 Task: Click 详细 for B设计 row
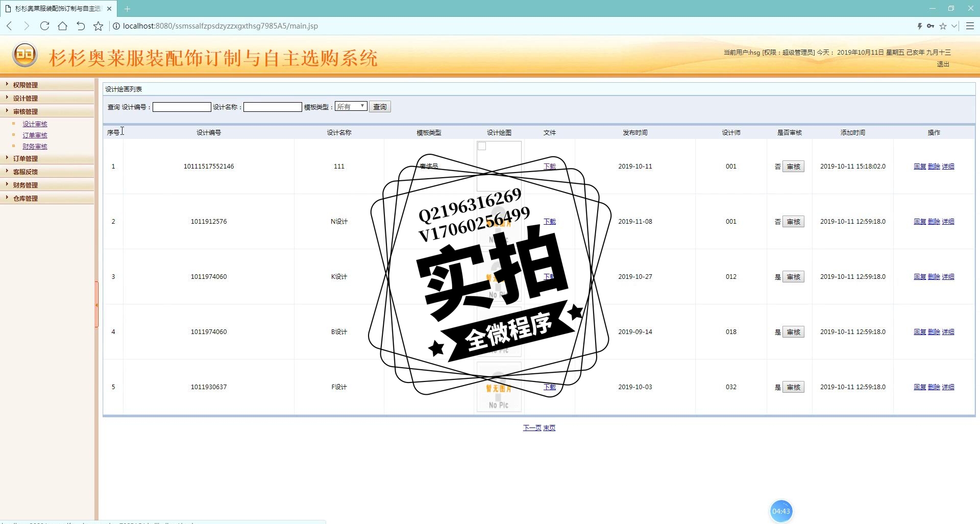pos(948,332)
